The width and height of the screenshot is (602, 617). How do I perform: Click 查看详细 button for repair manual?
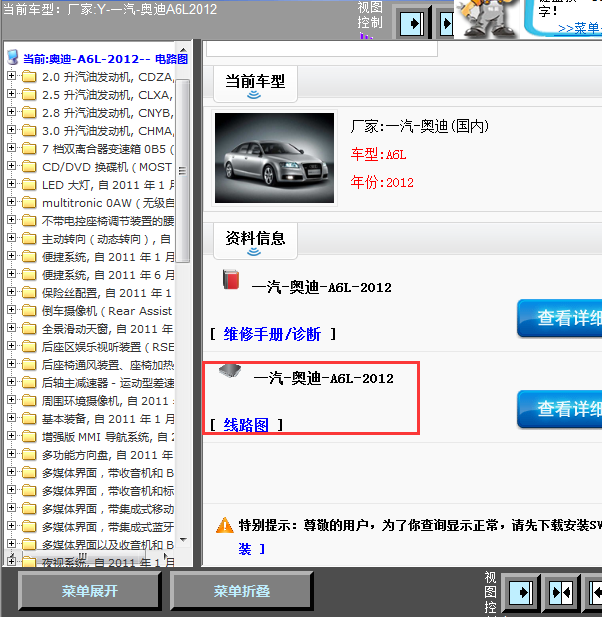coord(560,318)
